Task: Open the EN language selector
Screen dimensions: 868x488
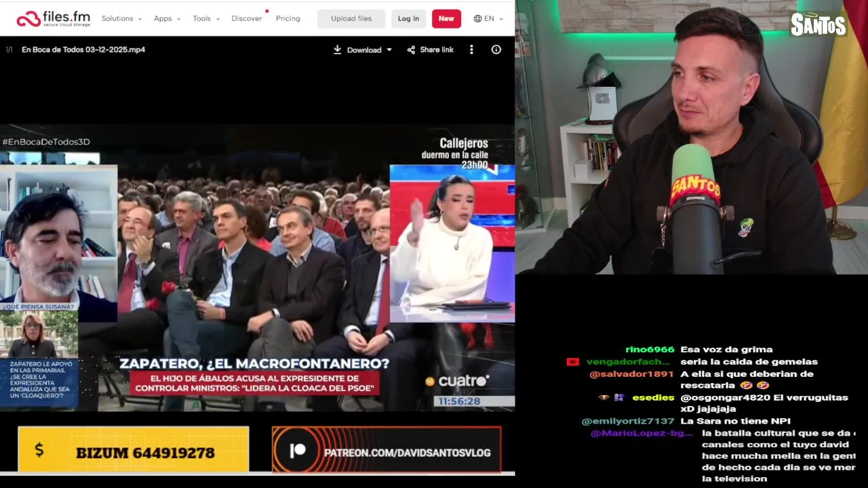Action: coord(488,18)
